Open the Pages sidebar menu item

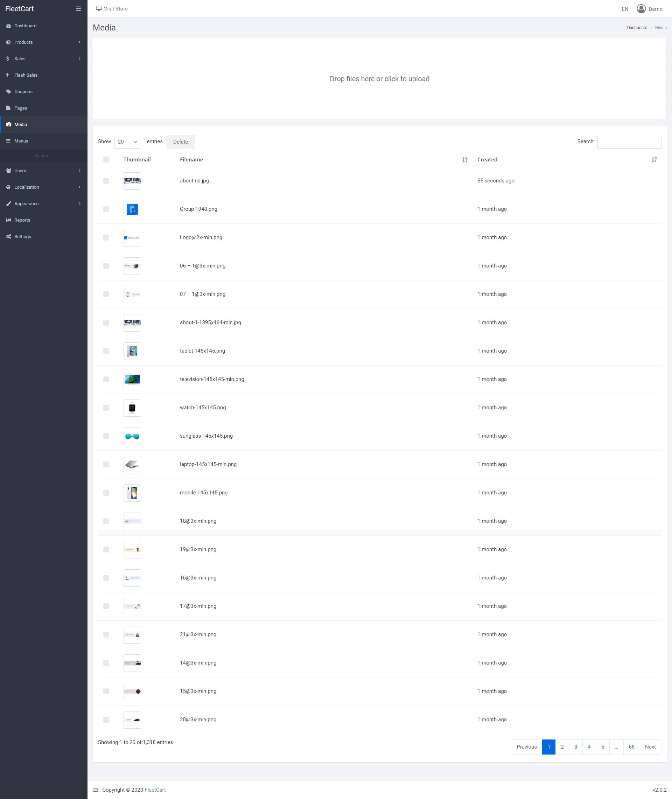21,108
